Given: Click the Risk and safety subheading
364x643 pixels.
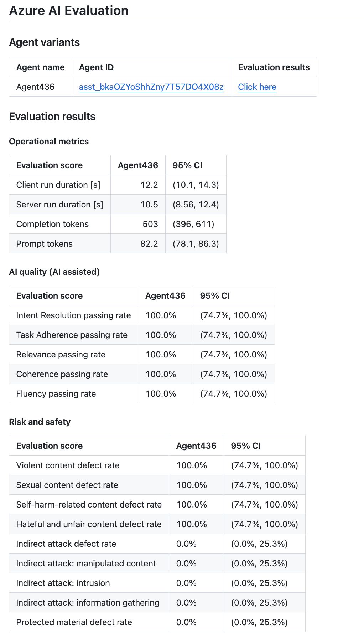Looking at the screenshot, I should coord(40,422).
